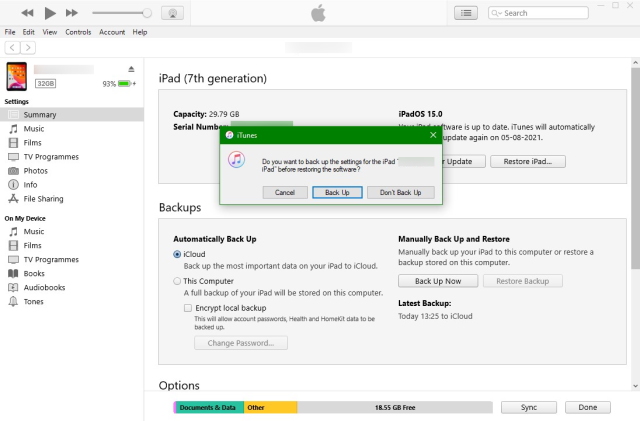Click the battery level icon
Viewport: 640px width, 421px height.
(x=124, y=84)
